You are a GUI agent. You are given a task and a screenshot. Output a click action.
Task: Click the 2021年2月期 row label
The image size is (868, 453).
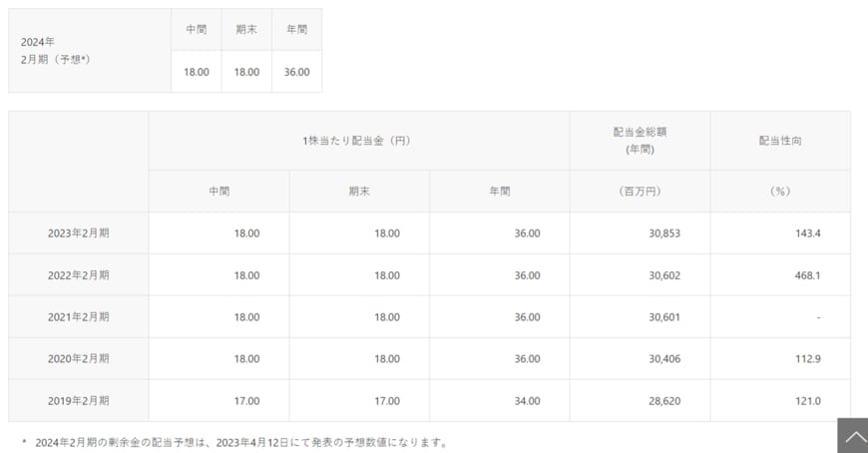78,317
